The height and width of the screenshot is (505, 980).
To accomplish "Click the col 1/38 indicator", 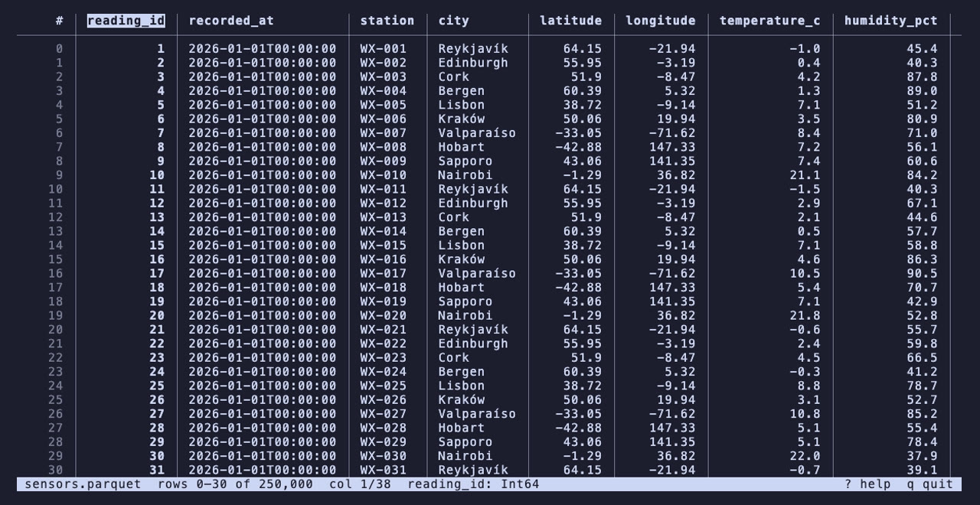I will 360,484.
